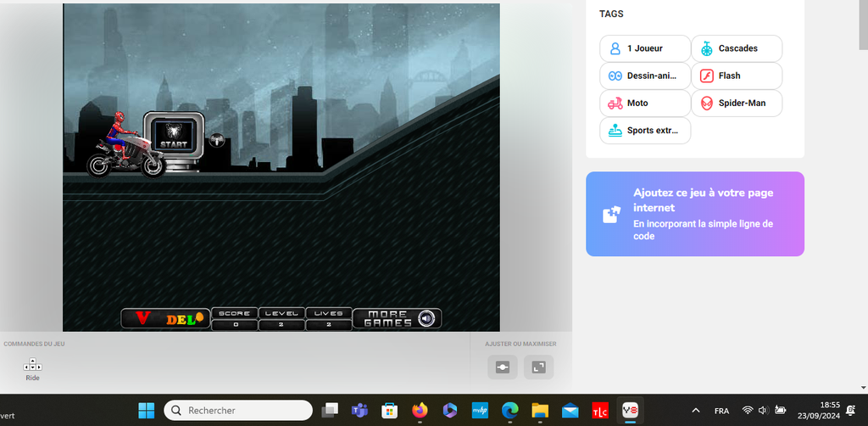Open the TLC app from the taskbar
Viewport: 868px width, 426px height.
tap(599, 411)
